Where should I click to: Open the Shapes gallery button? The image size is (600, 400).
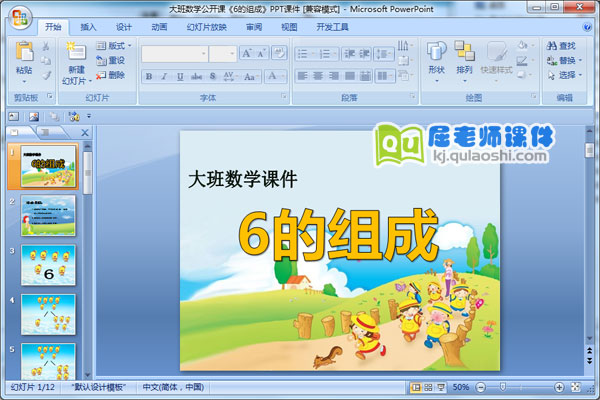coord(437,61)
